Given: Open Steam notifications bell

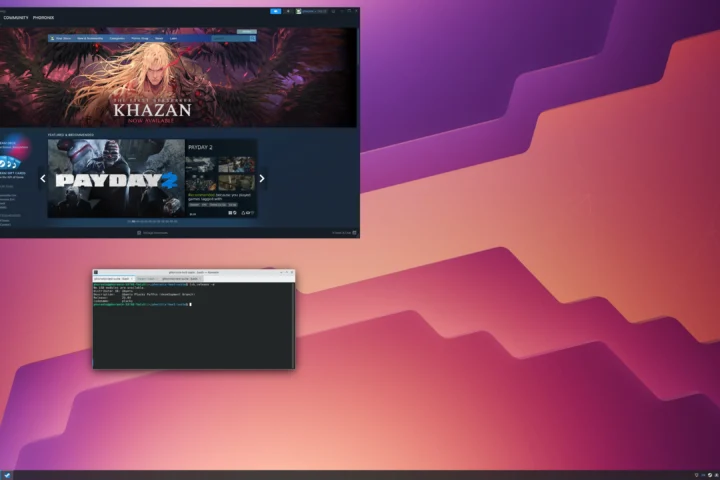Looking at the screenshot, I should click(x=288, y=11).
